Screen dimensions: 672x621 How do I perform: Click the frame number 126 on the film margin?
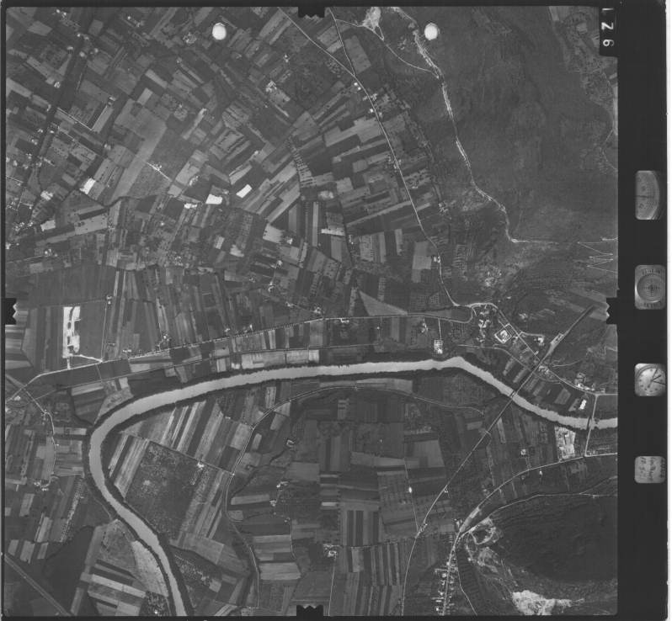(609, 27)
